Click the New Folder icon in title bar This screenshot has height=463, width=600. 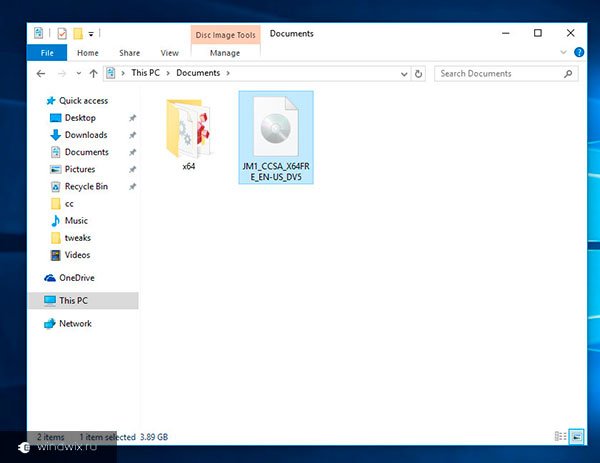click(x=78, y=34)
